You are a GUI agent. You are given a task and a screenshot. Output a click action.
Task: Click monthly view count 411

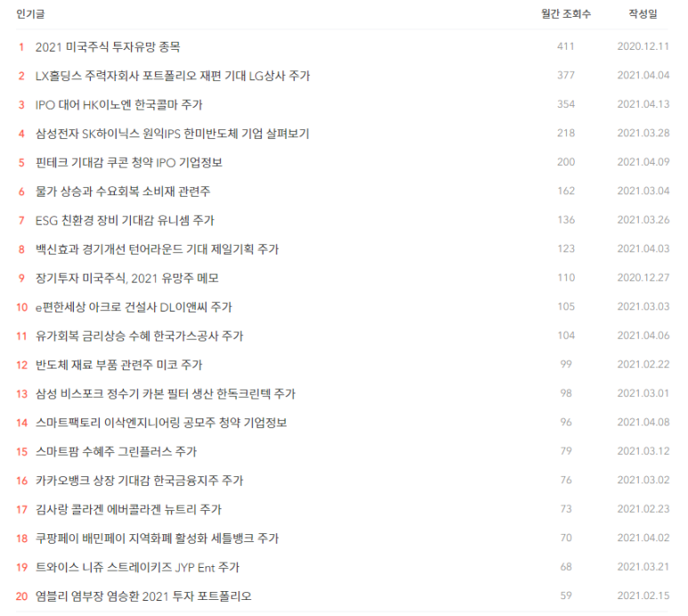click(x=566, y=46)
